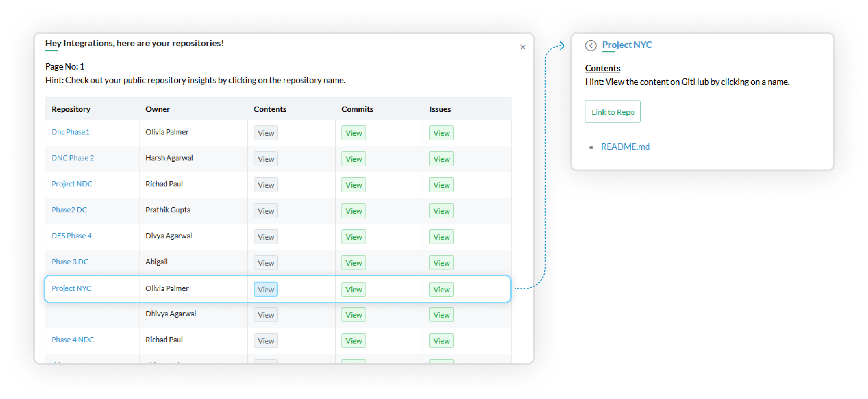
Task: View issues for Dnc Phase1
Action: pos(441,133)
